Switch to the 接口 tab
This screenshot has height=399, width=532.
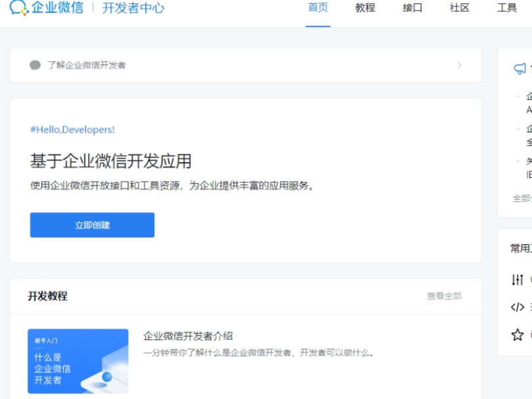(412, 7)
